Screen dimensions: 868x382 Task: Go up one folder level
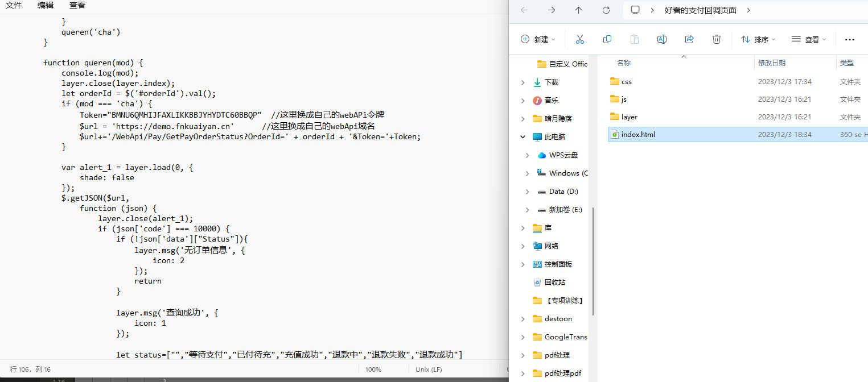tap(579, 10)
